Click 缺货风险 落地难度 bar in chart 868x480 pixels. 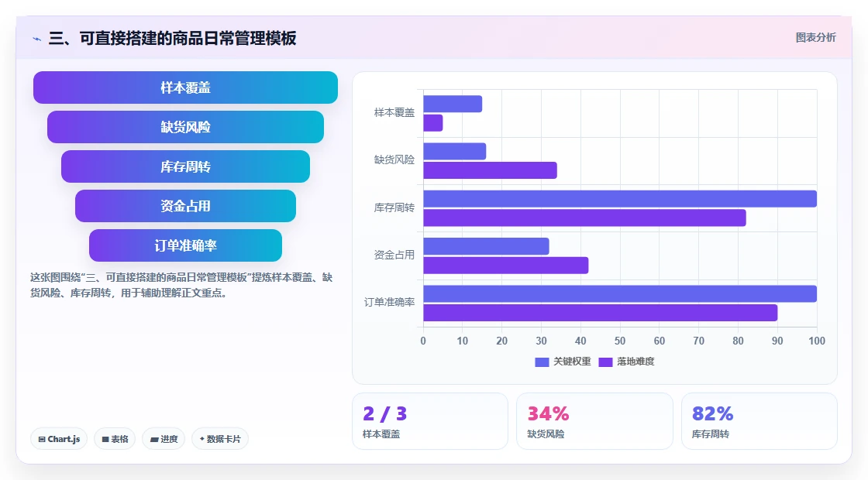(490, 170)
